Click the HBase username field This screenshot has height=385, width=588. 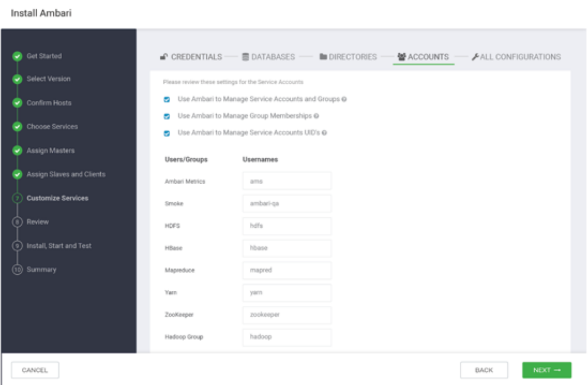pos(287,248)
